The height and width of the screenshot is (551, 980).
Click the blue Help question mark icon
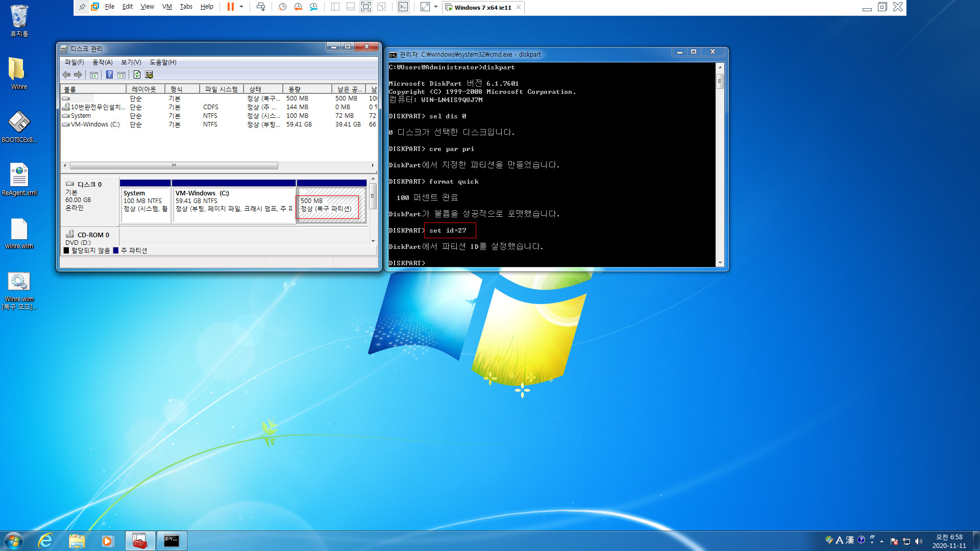[x=109, y=75]
